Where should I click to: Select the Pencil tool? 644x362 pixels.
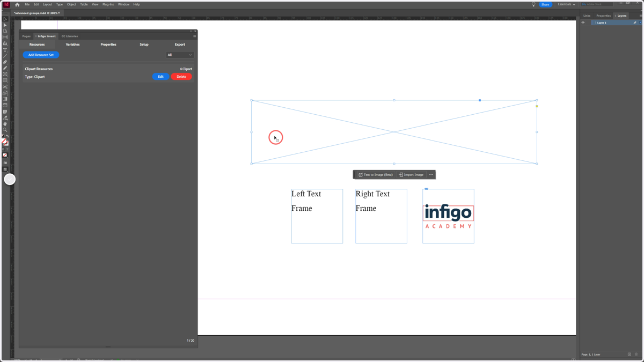pos(5,68)
